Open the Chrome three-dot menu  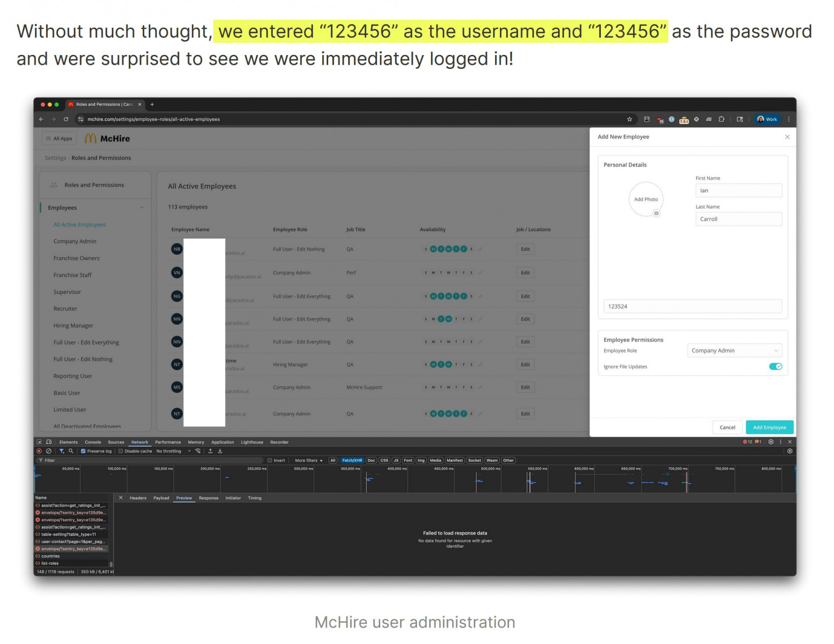pos(789,119)
